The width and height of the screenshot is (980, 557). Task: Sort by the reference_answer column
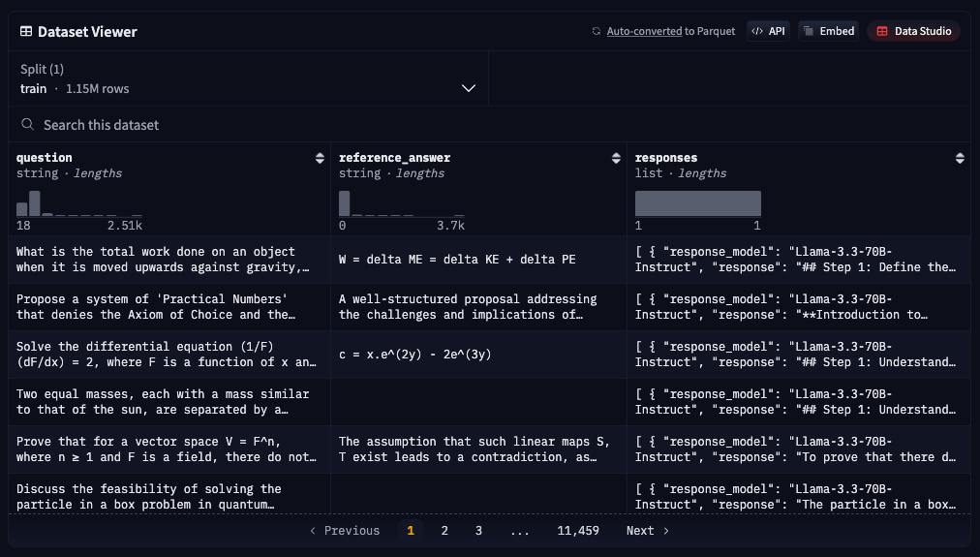pos(616,158)
